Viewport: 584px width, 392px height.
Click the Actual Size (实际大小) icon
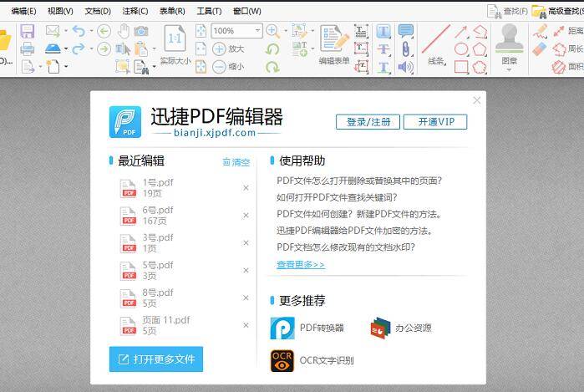(x=175, y=40)
